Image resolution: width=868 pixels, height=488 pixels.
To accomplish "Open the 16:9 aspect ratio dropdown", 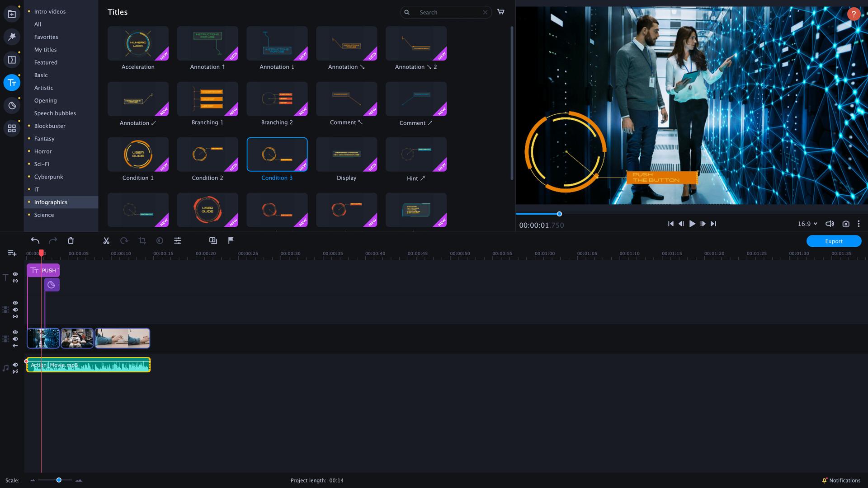I will (807, 223).
